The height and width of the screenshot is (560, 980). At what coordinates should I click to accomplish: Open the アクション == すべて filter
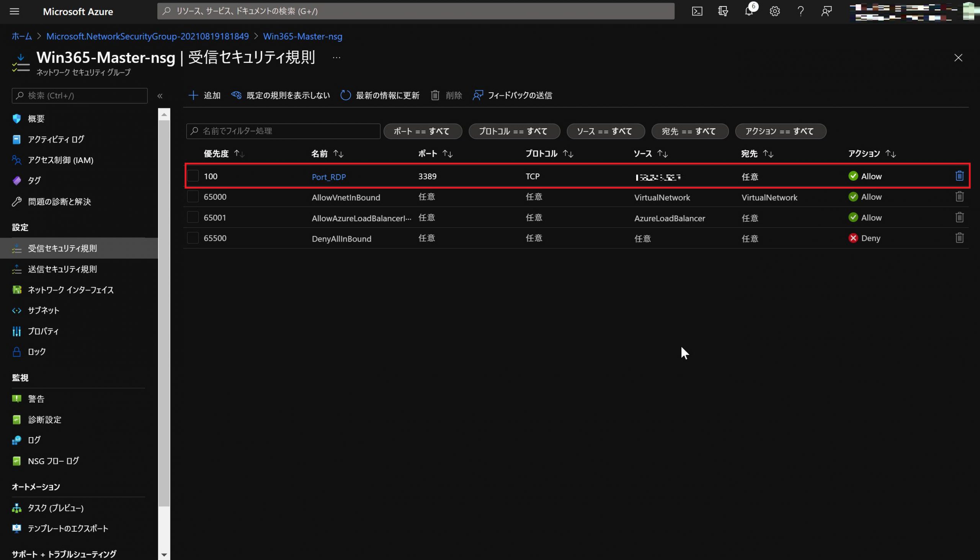pyautogui.click(x=780, y=131)
